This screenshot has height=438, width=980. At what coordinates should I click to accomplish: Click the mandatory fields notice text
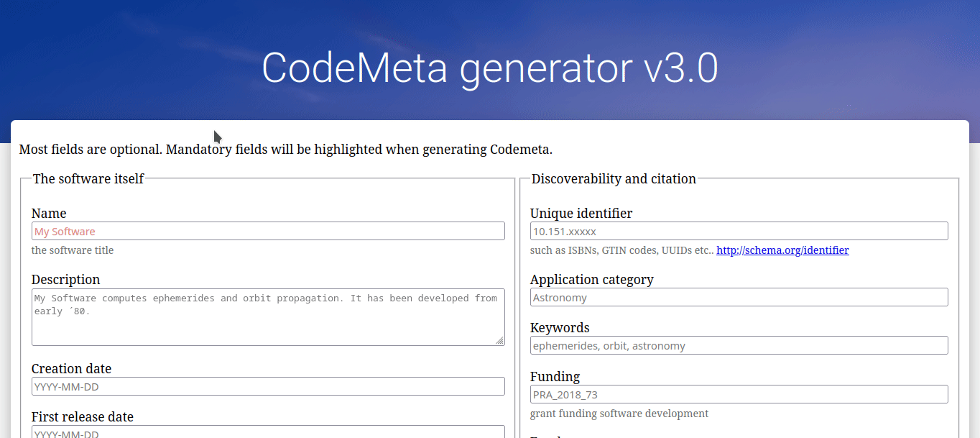(286, 149)
